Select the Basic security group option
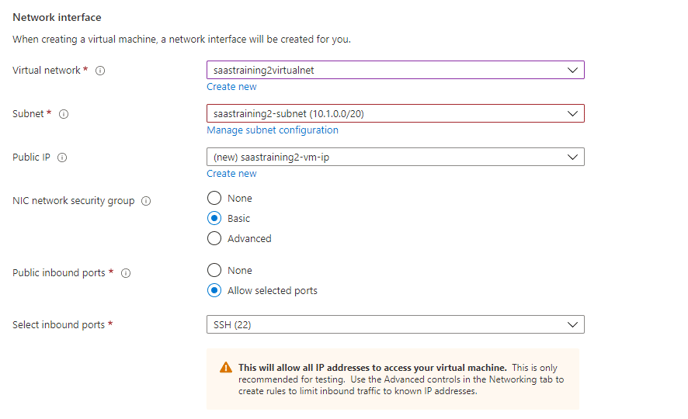Viewport: 688px width, 419px height. 214,218
